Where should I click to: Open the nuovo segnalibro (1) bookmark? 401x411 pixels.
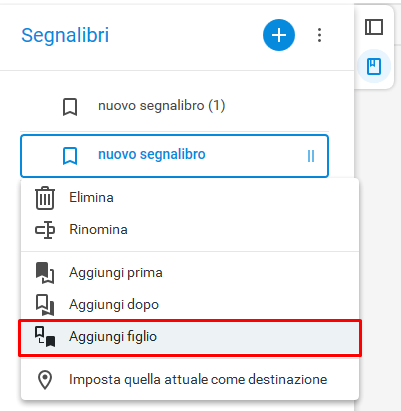tap(174, 106)
